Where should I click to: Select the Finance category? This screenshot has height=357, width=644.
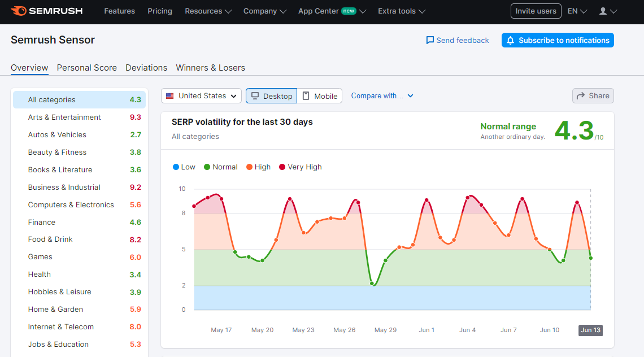(x=79, y=222)
